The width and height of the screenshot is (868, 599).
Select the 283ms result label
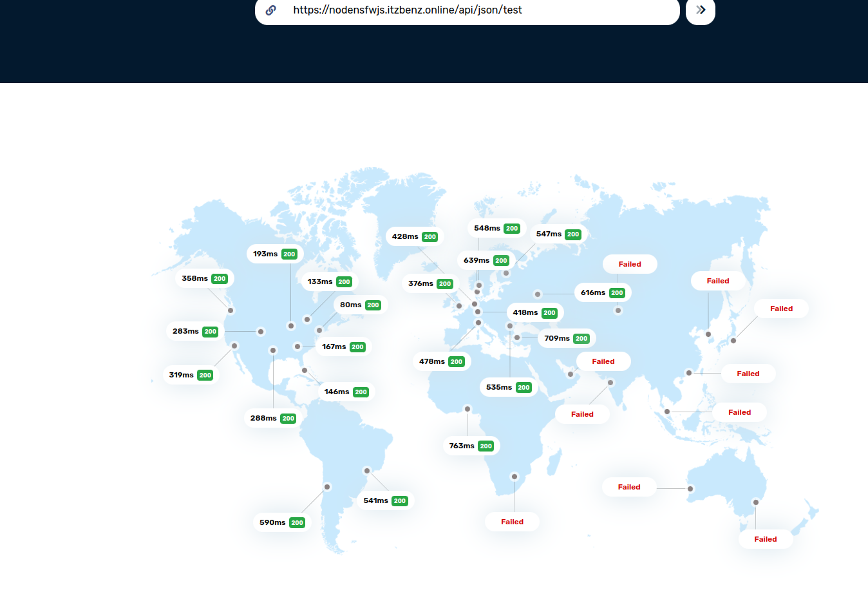(x=195, y=331)
